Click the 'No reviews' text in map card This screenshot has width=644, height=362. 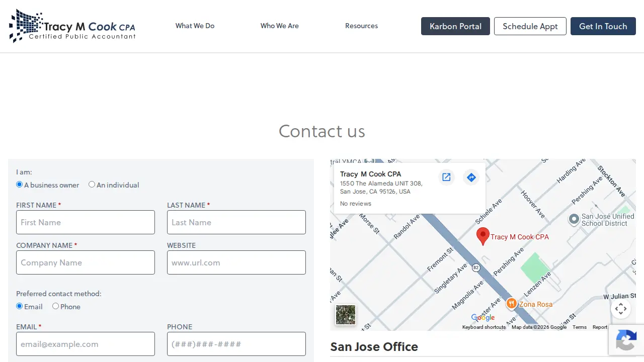[x=356, y=204]
